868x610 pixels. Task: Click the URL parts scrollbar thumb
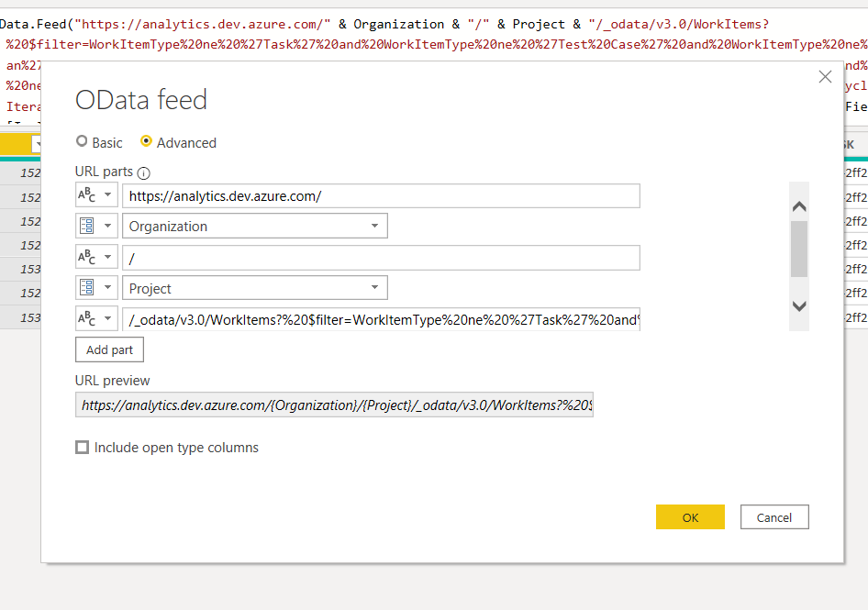tap(799, 250)
